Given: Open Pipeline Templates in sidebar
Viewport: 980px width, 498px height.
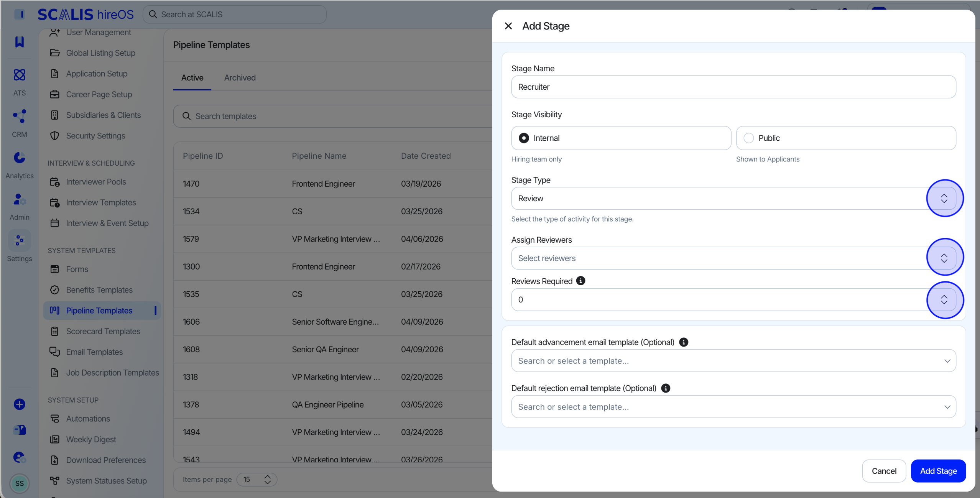Looking at the screenshot, I should [x=102, y=311].
